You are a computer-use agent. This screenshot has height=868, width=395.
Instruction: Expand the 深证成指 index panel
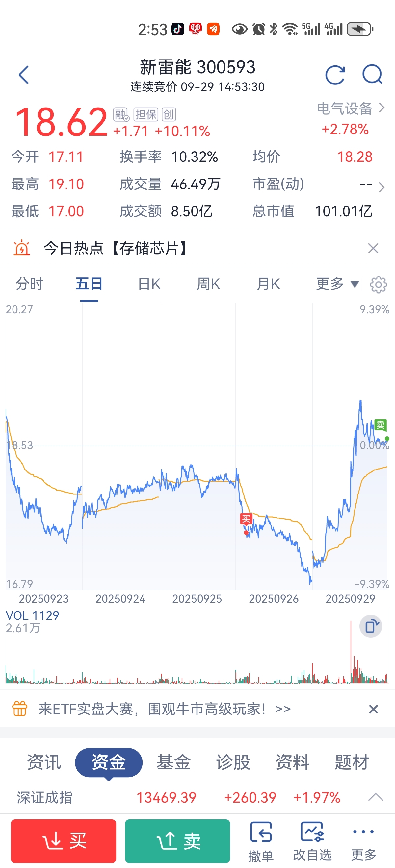[x=376, y=797]
